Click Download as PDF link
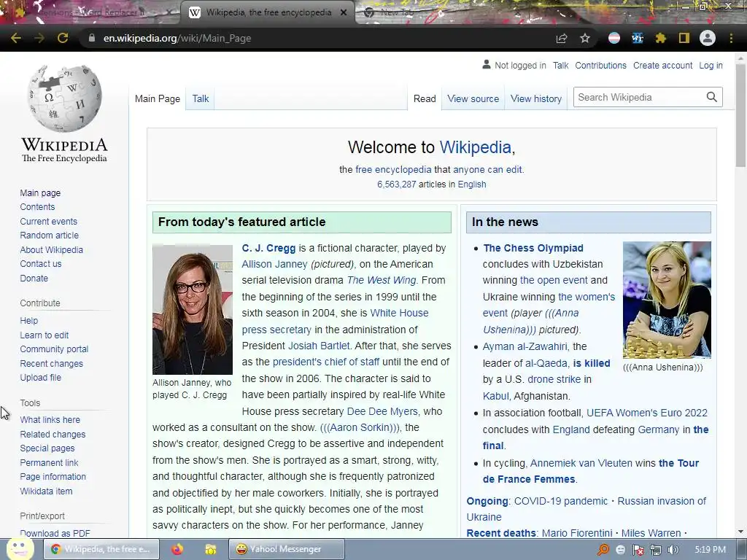 55,533
